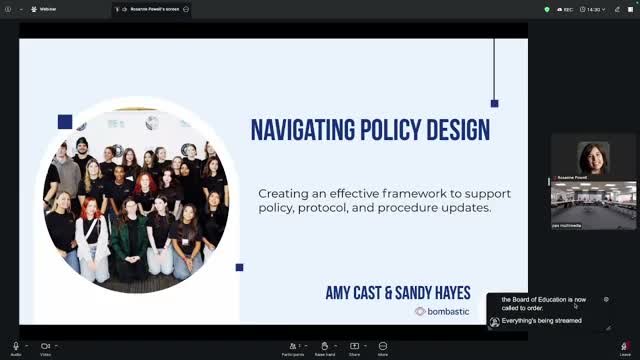Click the annotate pencil icon in top bar
Screen dimensions: 640x360
pyautogui.click(x=617, y=9)
